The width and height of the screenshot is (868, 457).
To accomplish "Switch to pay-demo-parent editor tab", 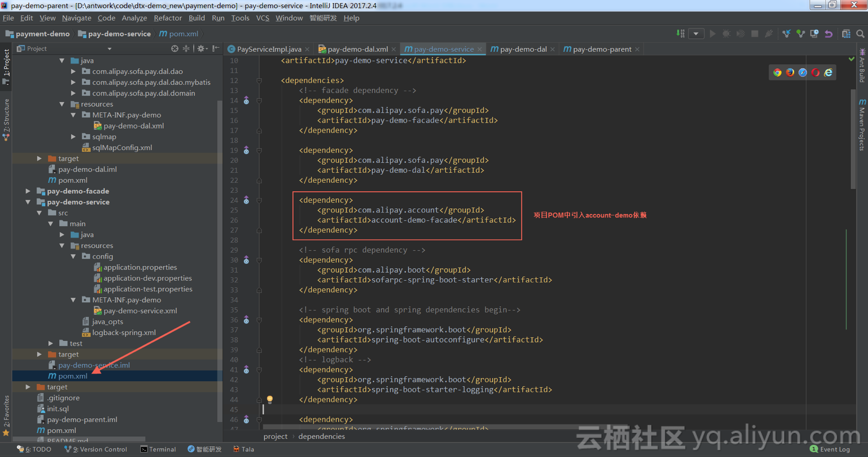I will point(602,49).
